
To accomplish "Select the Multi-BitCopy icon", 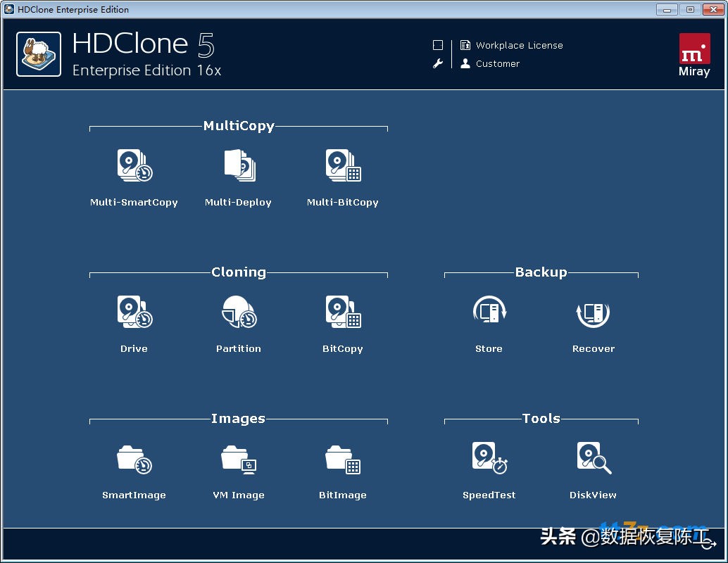I will (x=343, y=166).
